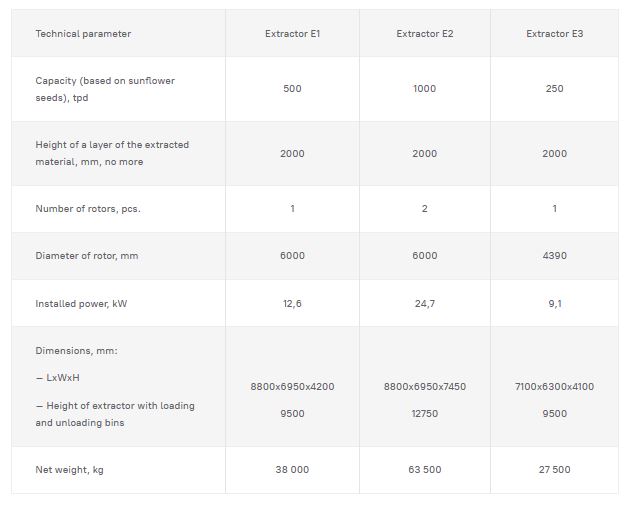This screenshot has height=511, width=630.
Task: Click the Extractor E2 column header
Action: tap(424, 34)
